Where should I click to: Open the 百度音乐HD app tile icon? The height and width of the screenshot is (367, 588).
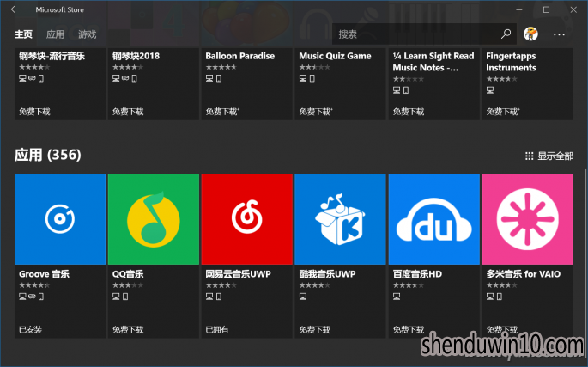pyautogui.click(x=433, y=219)
